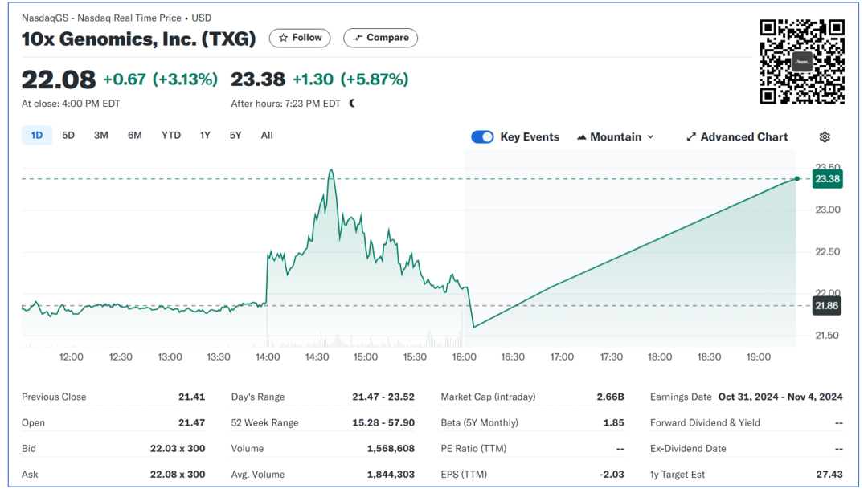This screenshot has height=493, width=868.
Task: Click the EPS (TTM) value -2.03
Action: point(612,475)
